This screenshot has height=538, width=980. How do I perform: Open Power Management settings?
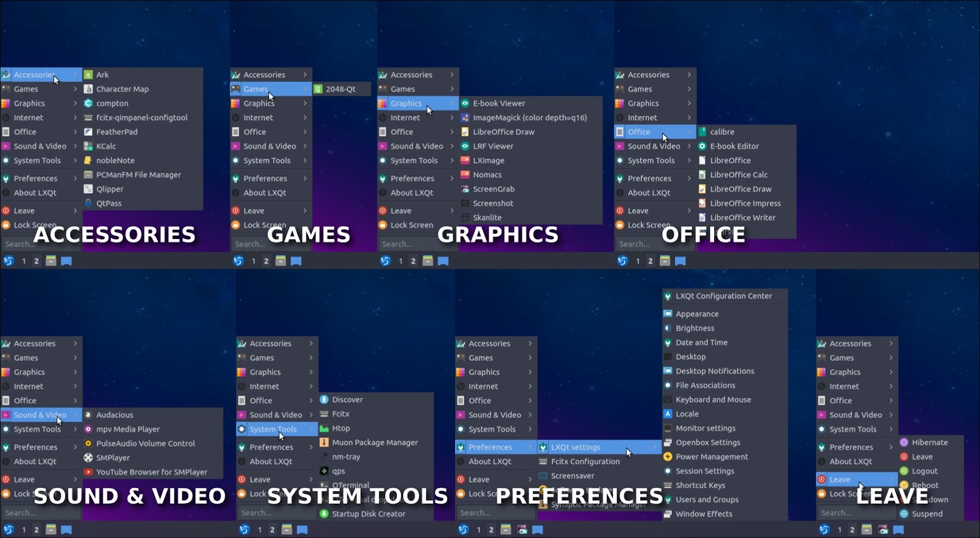pyautogui.click(x=725, y=457)
